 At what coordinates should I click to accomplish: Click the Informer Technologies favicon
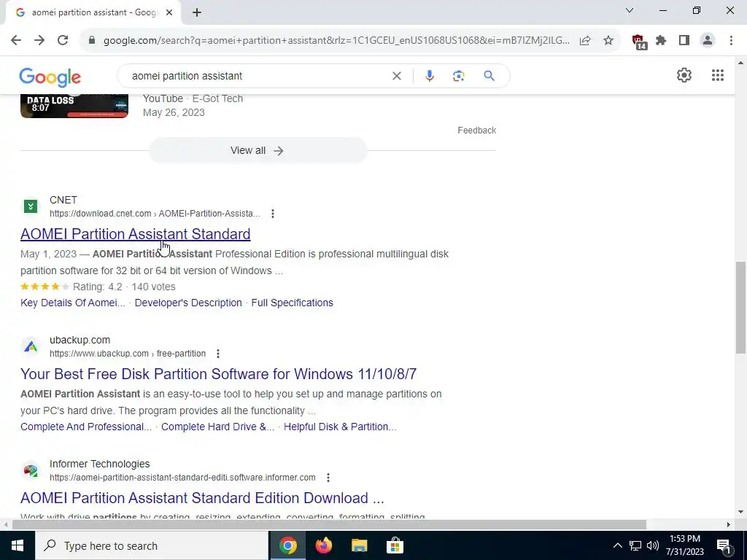pos(31,470)
